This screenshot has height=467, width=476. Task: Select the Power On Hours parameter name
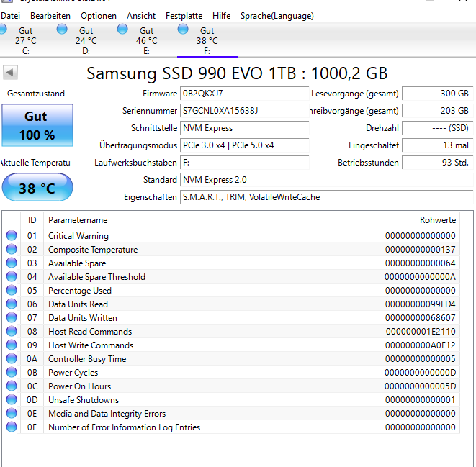point(79,386)
